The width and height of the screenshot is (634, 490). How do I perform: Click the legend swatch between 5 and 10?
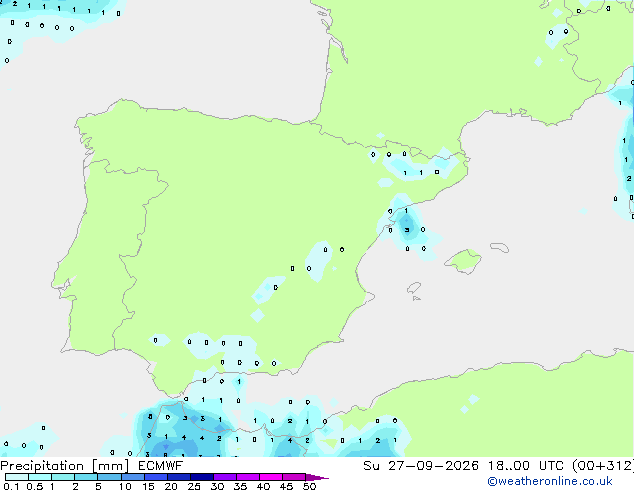coord(110,477)
